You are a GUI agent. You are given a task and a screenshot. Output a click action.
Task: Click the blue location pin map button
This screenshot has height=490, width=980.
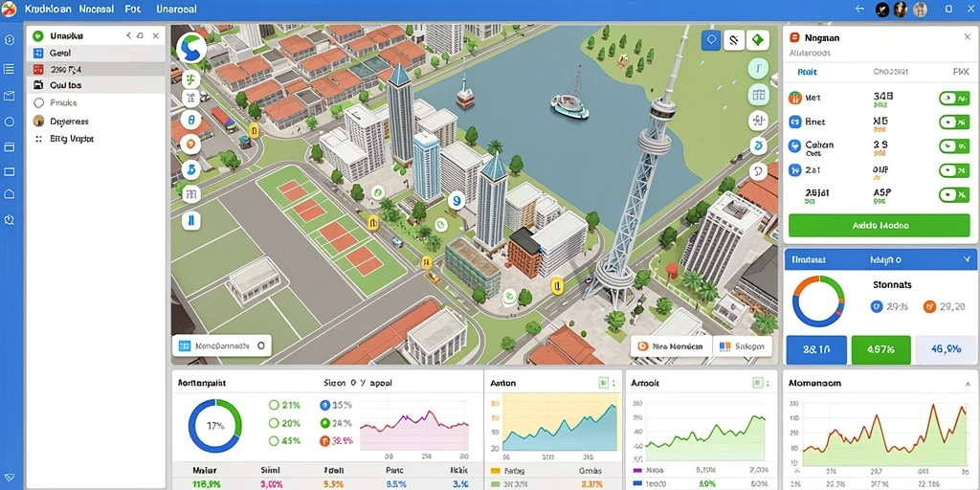tap(711, 40)
